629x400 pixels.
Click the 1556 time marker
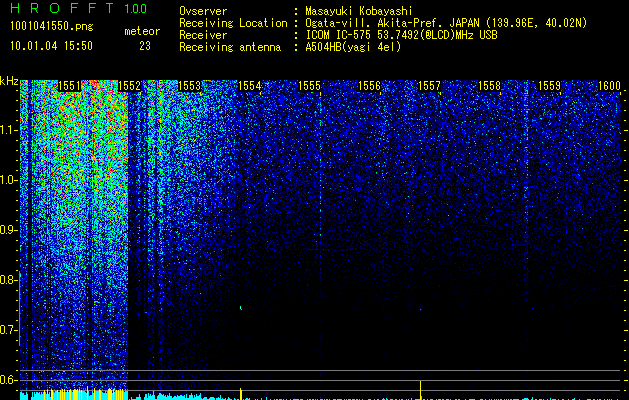369,86
